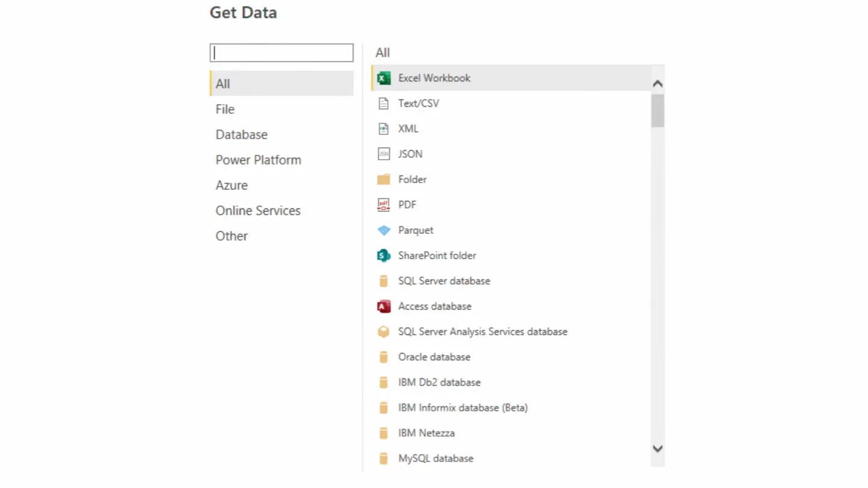The height and width of the screenshot is (488, 868).
Task: Click the Folder connector icon
Action: tap(383, 180)
